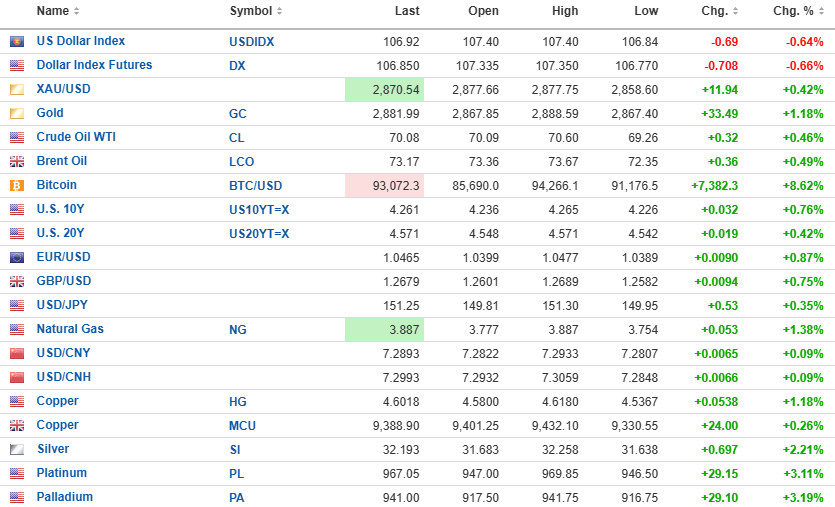The height and width of the screenshot is (507, 835).
Task: Open the Gold futures link
Action: tap(50, 113)
